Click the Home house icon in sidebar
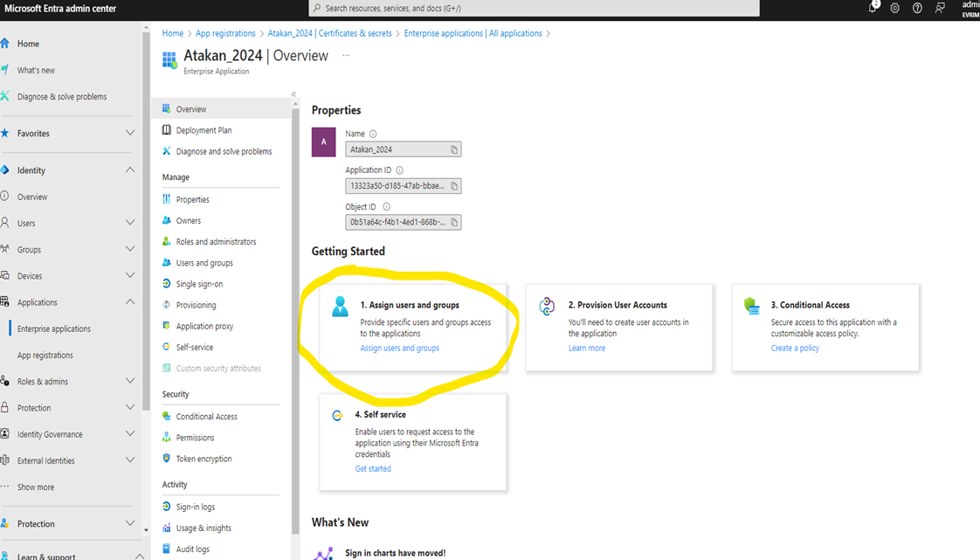The width and height of the screenshot is (980, 560). 5,43
